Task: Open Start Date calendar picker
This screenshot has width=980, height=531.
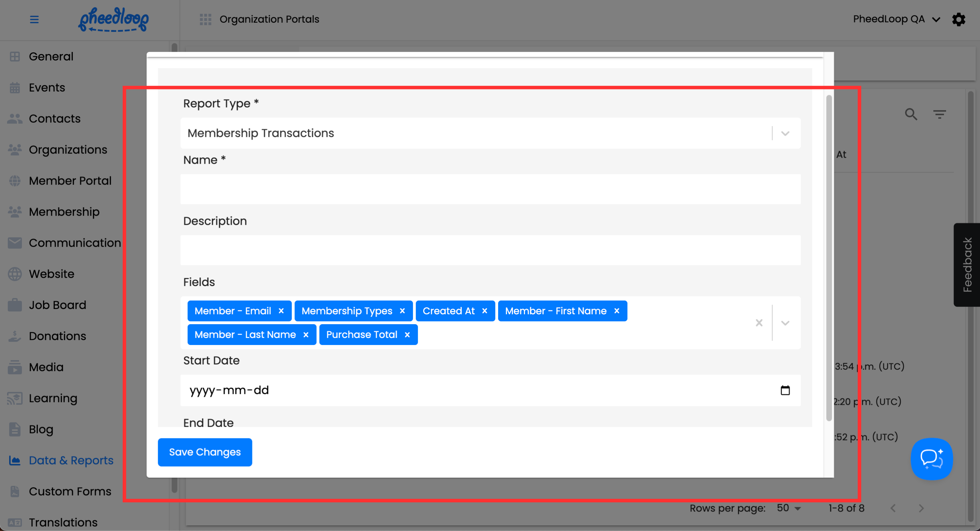Action: pos(785,390)
